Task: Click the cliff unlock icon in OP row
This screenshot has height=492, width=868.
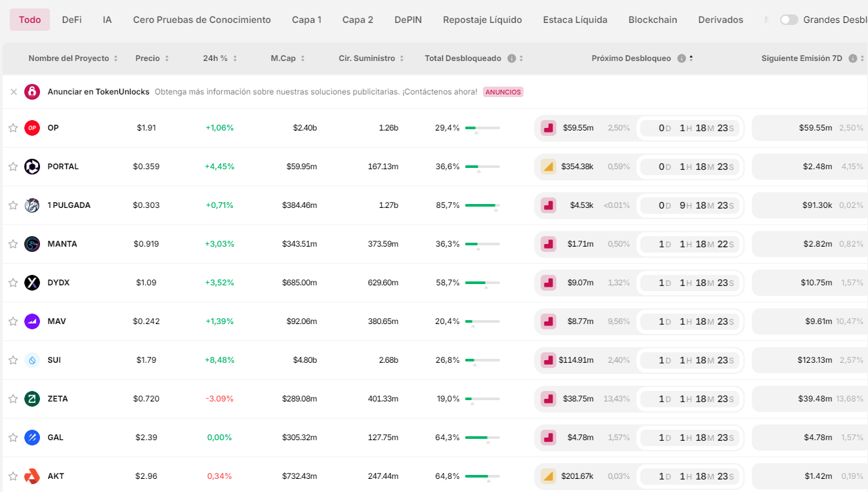Action: [x=548, y=128]
